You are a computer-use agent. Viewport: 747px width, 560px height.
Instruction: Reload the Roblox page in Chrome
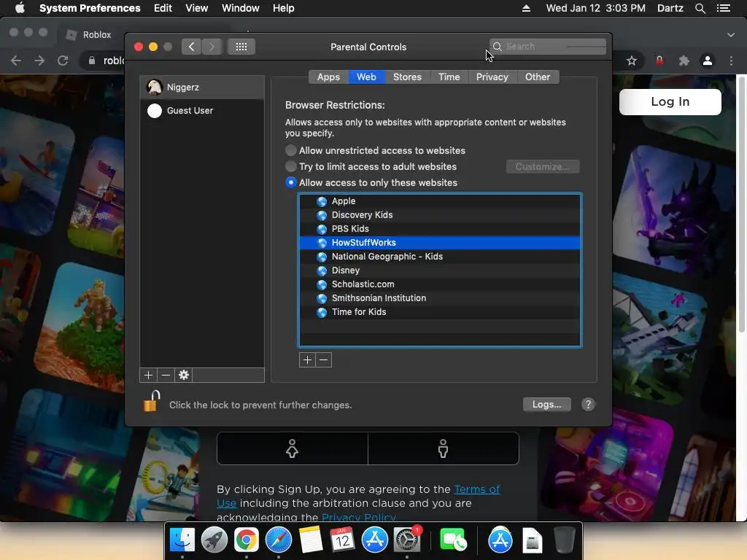click(63, 61)
